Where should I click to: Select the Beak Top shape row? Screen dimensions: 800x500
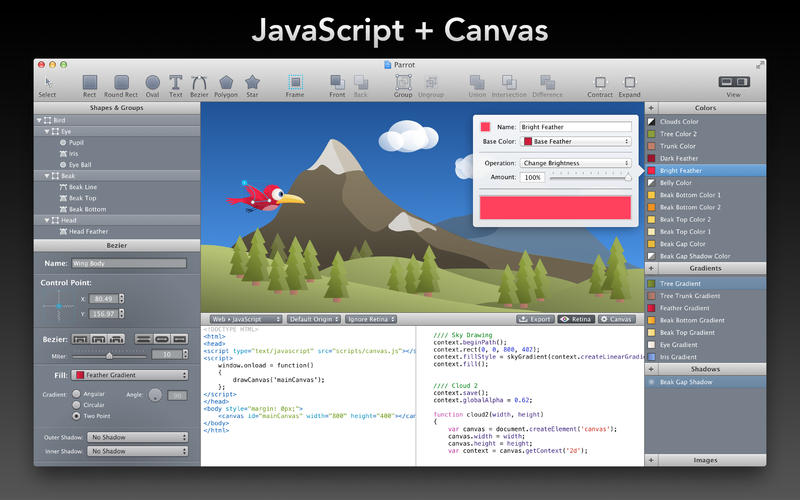[117, 198]
